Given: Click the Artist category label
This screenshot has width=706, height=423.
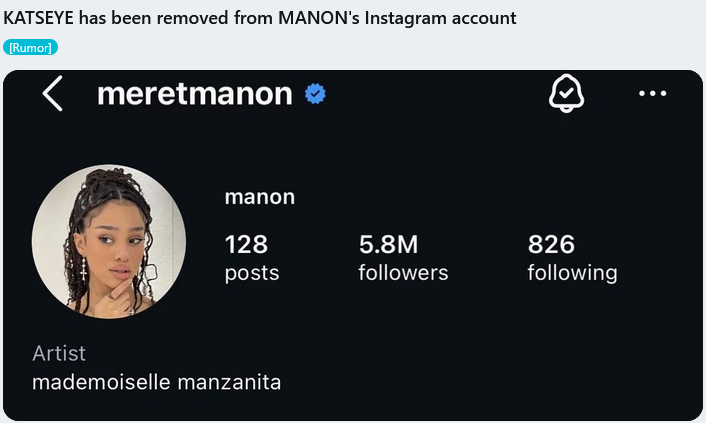Looking at the screenshot, I should coord(59,353).
